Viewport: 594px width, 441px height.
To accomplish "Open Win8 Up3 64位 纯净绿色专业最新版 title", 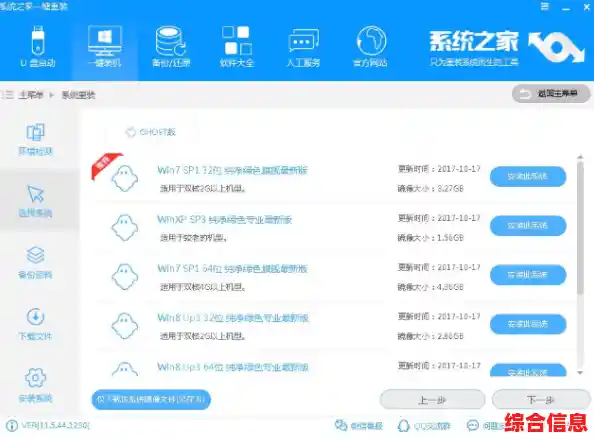I will [233, 367].
